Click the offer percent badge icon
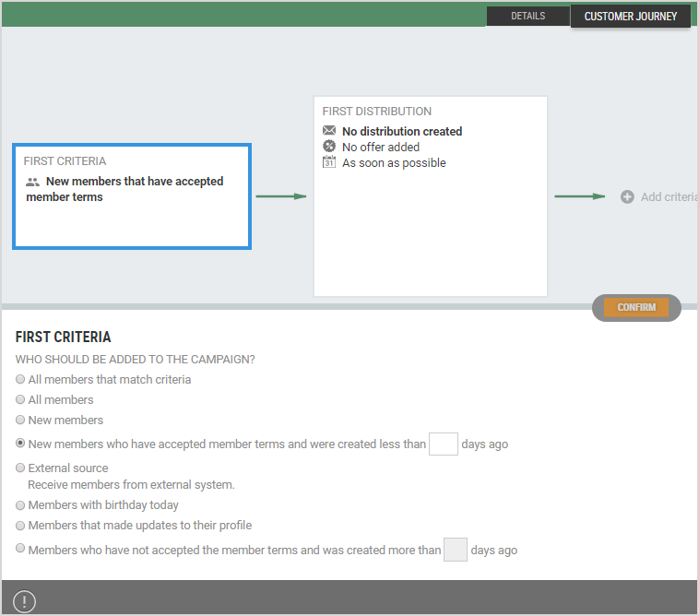 pos(329,147)
